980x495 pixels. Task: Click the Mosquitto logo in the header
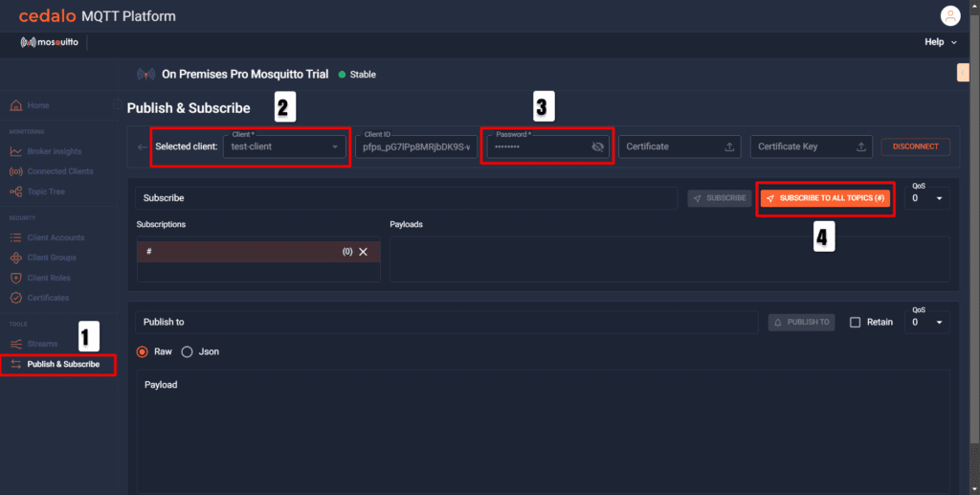[x=50, y=42]
